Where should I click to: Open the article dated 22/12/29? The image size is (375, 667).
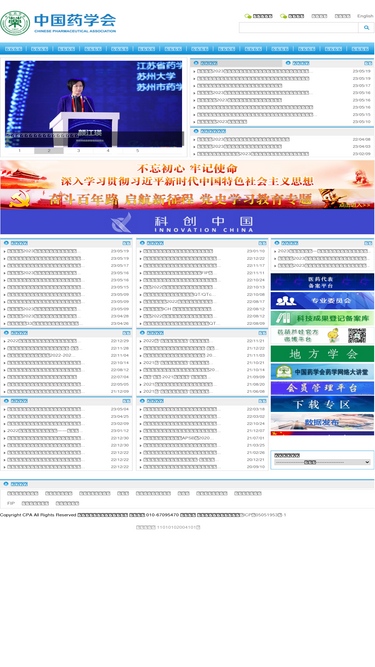click(x=43, y=341)
